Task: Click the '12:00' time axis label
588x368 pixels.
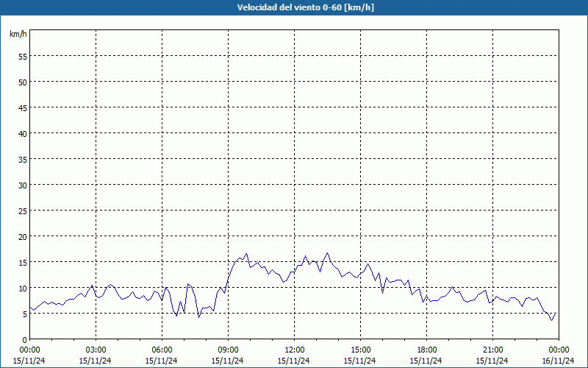Action: tap(295, 350)
